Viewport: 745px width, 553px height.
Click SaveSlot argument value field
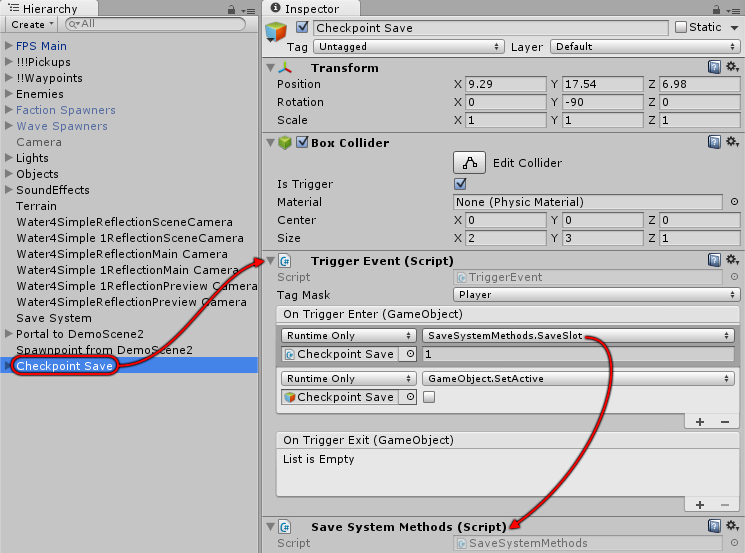[578, 354]
